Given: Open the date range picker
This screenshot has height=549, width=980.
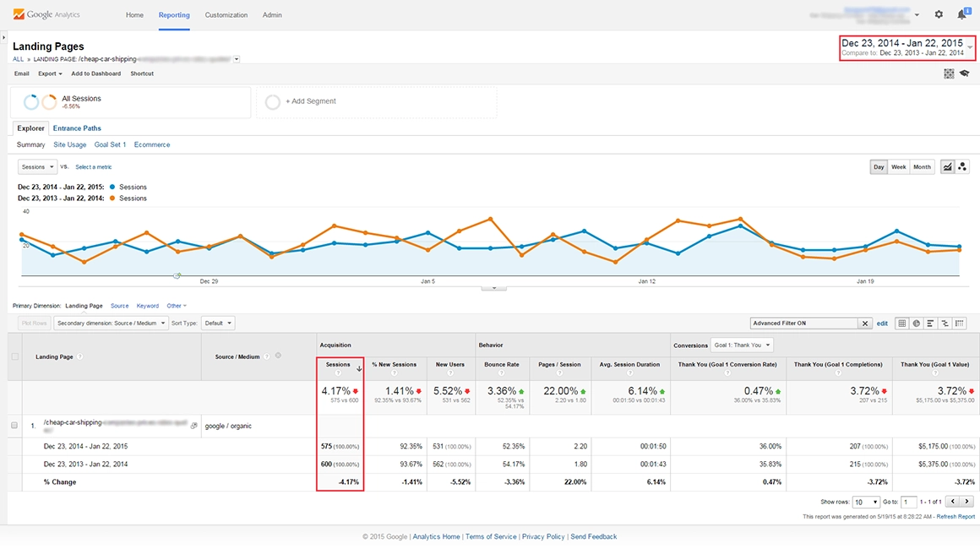Looking at the screenshot, I should tap(906, 47).
